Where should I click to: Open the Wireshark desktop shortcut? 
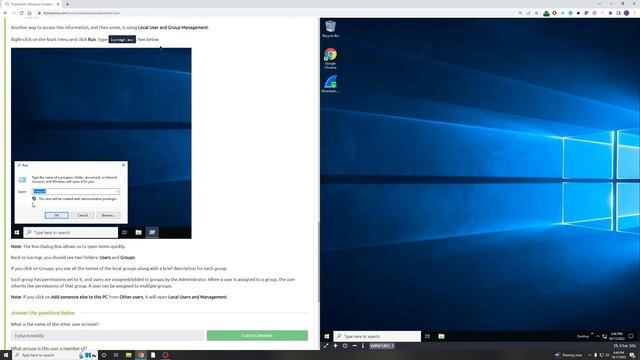(330, 84)
